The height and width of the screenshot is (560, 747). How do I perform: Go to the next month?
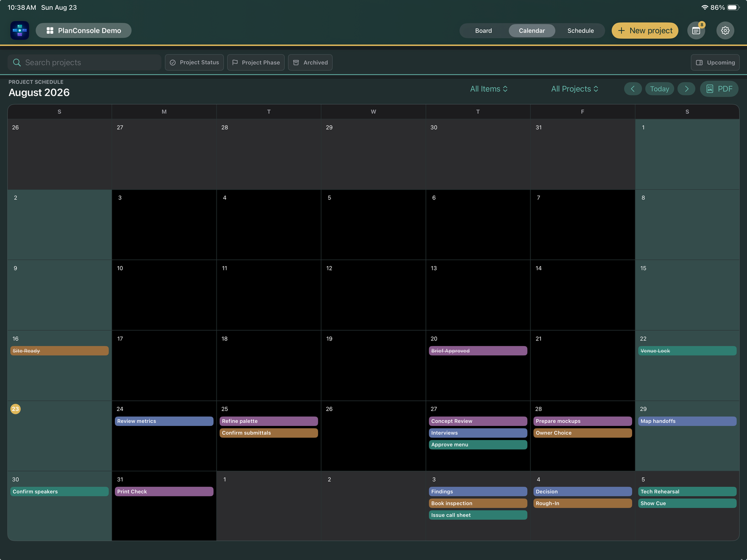click(x=686, y=89)
